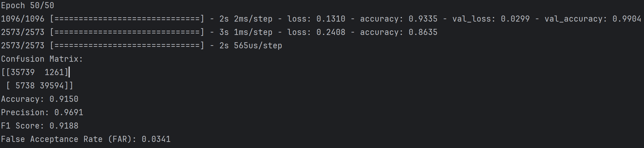644x148 pixels.
Task: Click the accuracy value 0.8635
Action: pyautogui.click(x=423, y=32)
